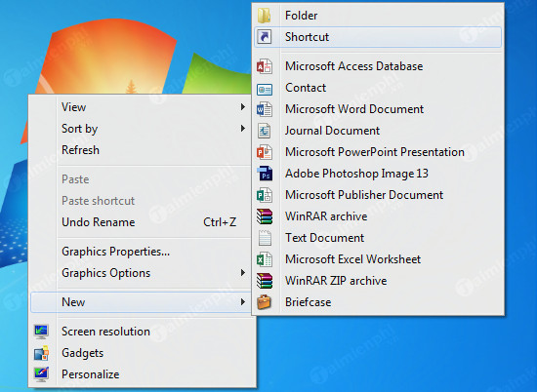Create an Adobe Photoshop Image 13
The height and width of the screenshot is (392, 537).
378,174
